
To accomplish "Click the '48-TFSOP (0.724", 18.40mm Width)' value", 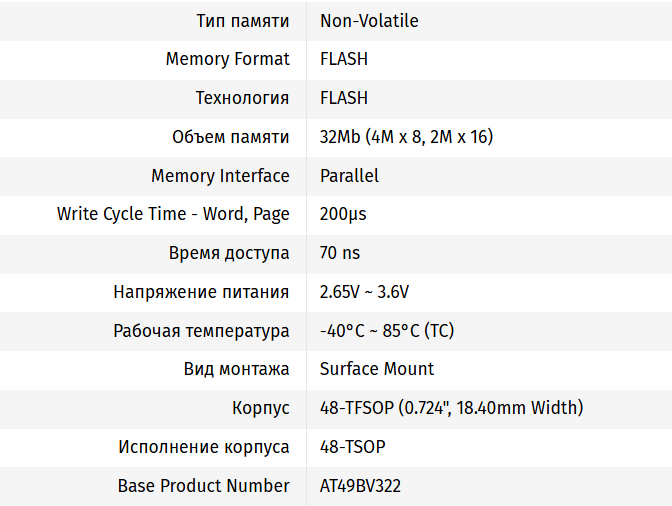I will pyautogui.click(x=451, y=408).
